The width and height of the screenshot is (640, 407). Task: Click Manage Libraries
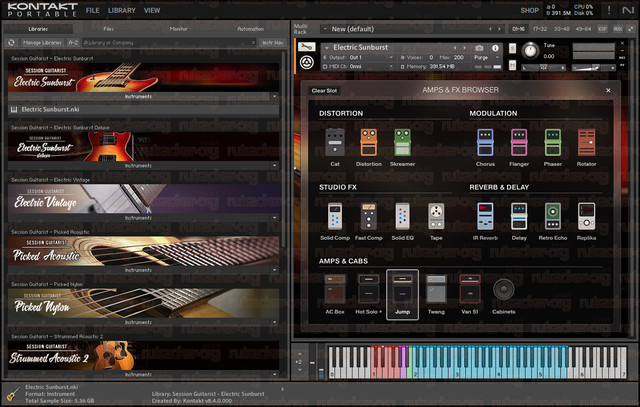(42, 42)
